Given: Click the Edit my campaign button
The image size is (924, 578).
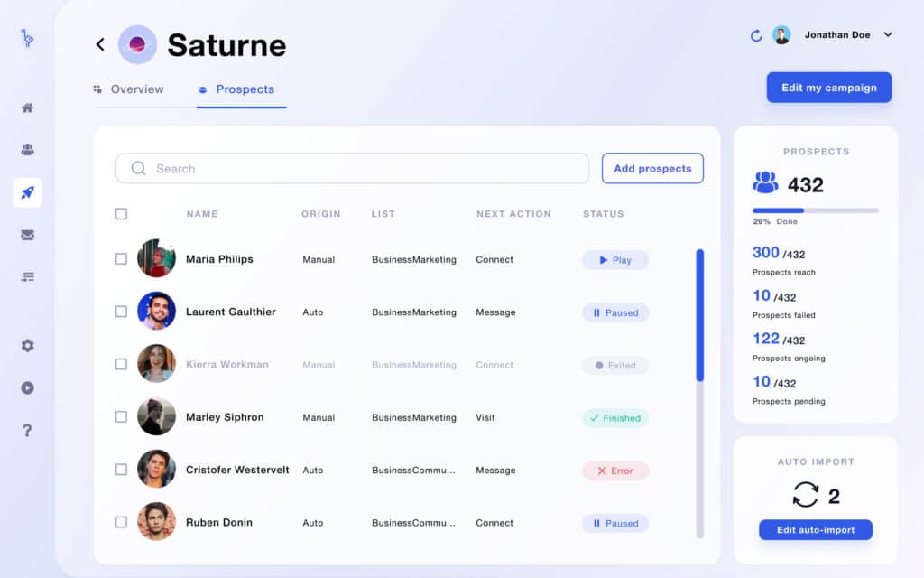Looking at the screenshot, I should click(828, 88).
